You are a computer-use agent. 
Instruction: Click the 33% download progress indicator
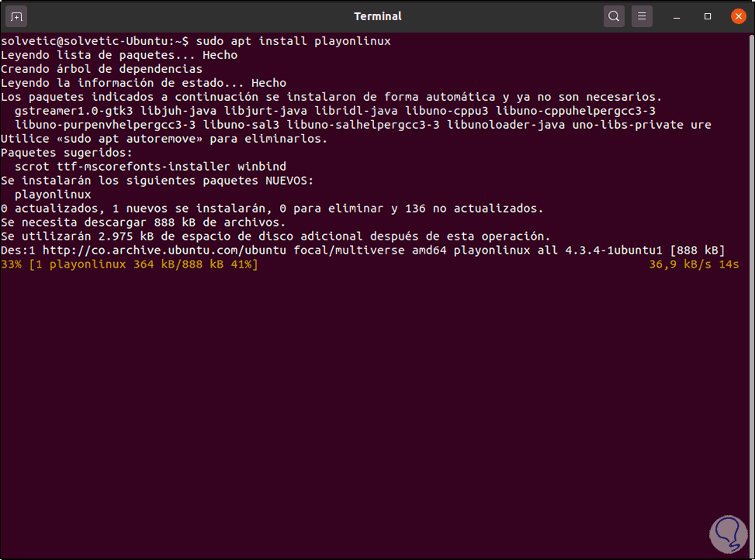coord(11,264)
